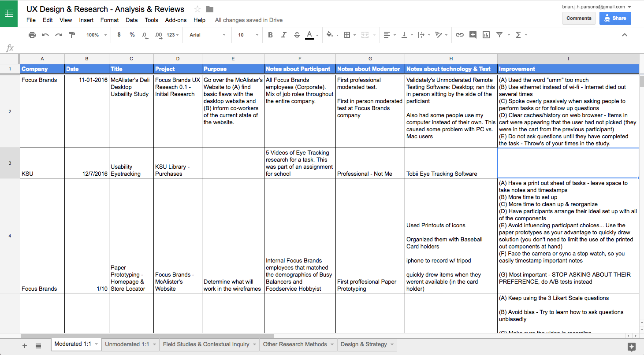644x355 pixels.
Task: Select row 3 header
Action: (x=10, y=163)
